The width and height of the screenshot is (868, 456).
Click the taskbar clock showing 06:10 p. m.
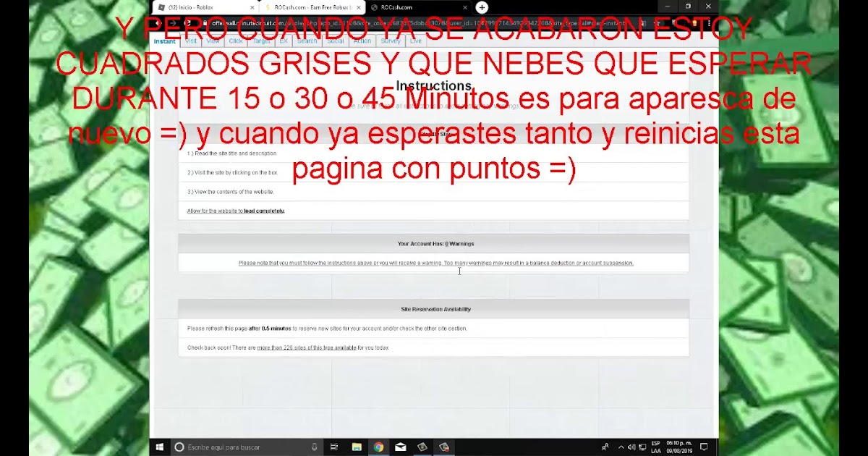coord(681,447)
